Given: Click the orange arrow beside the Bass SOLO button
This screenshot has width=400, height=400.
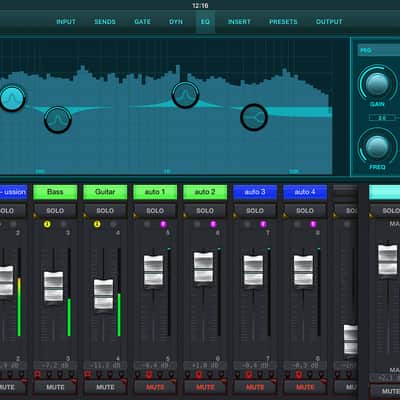Looking at the screenshot, I should [35, 216].
